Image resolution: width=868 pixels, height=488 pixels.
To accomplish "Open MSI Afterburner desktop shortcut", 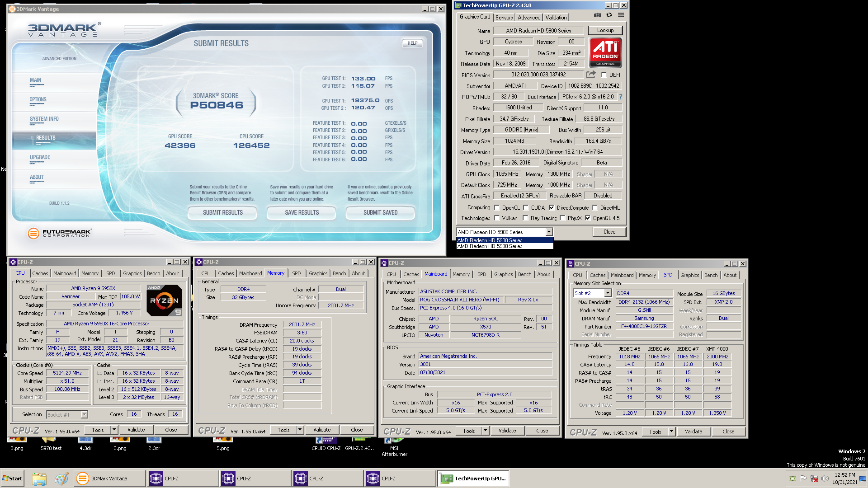I will 394,447.
